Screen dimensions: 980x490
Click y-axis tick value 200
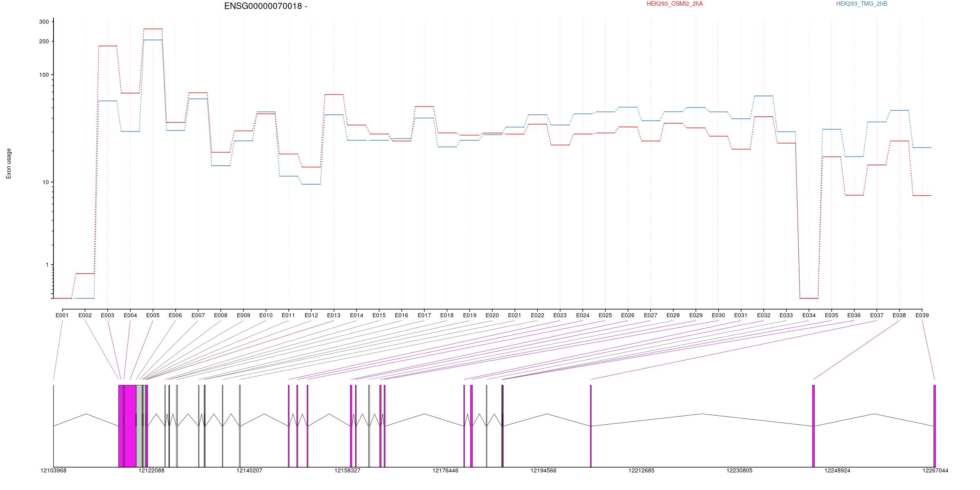click(44, 42)
